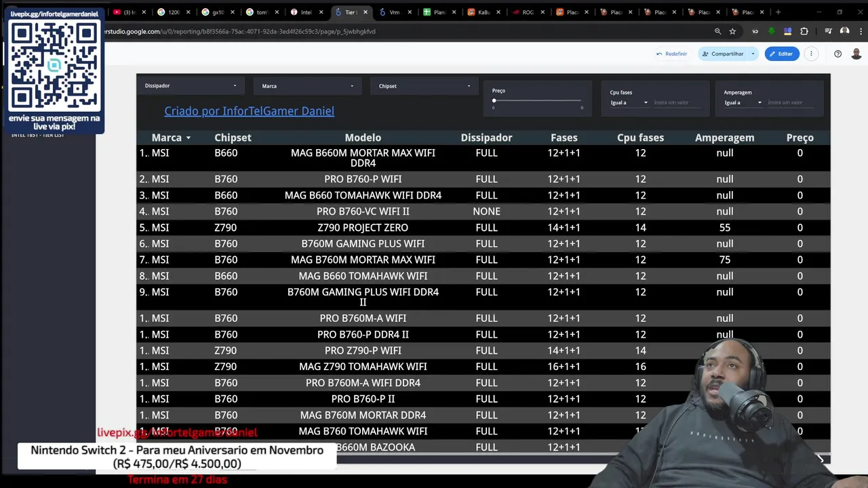
Task: Click the media control toolbar icon
Action: tap(828, 31)
